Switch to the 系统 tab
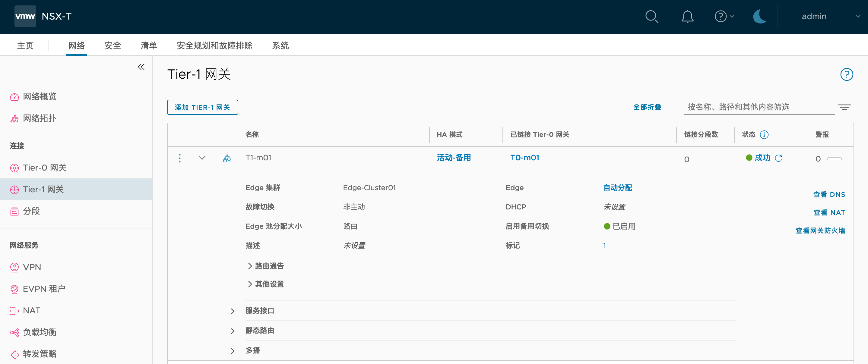Image resolution: width=868 pixels, height=364 pixels. click(280, 45)
